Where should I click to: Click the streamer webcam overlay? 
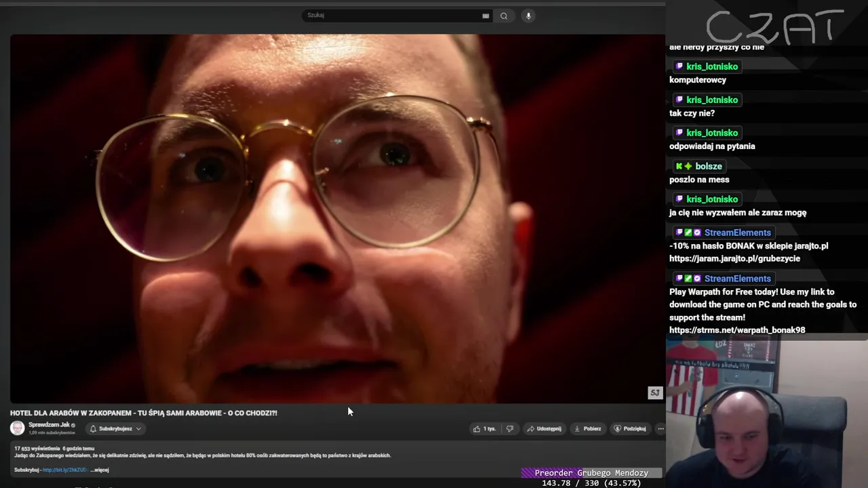(766, 413)
